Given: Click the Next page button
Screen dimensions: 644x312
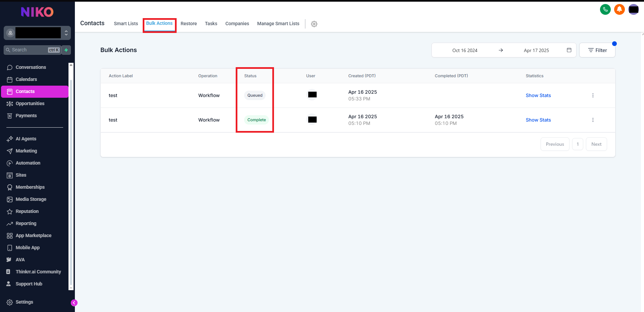Looking at the screenshot, I should [x=596, y=144].
